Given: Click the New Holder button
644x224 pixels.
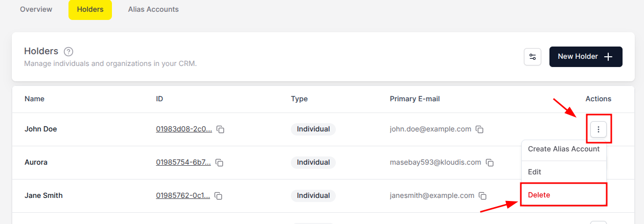Looking at the screenshot, I should pyautogui.click(x=586, y=57).
